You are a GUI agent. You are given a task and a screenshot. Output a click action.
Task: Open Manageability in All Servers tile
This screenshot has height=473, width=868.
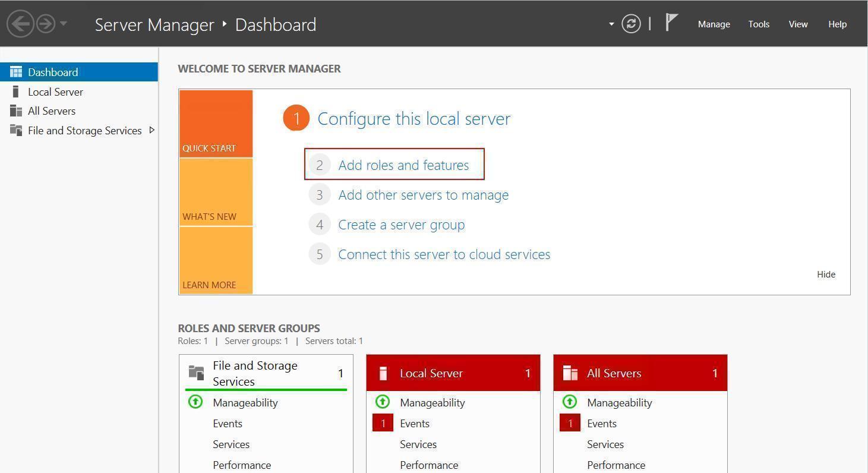(620, 402)
